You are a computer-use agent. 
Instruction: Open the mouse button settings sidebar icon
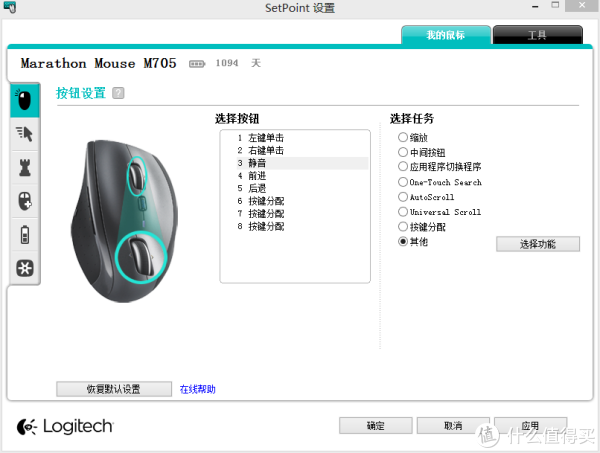[24, 100]
